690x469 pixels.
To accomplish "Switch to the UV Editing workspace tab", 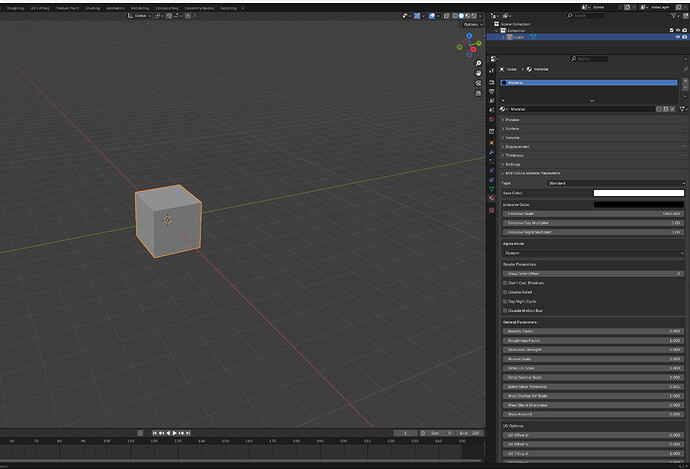I will point(40,8).
